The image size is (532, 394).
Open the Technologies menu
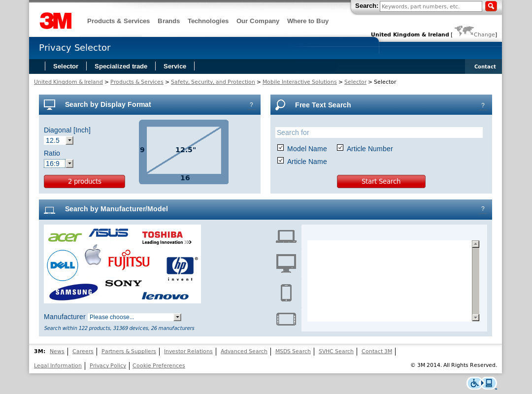click(208, 21)
